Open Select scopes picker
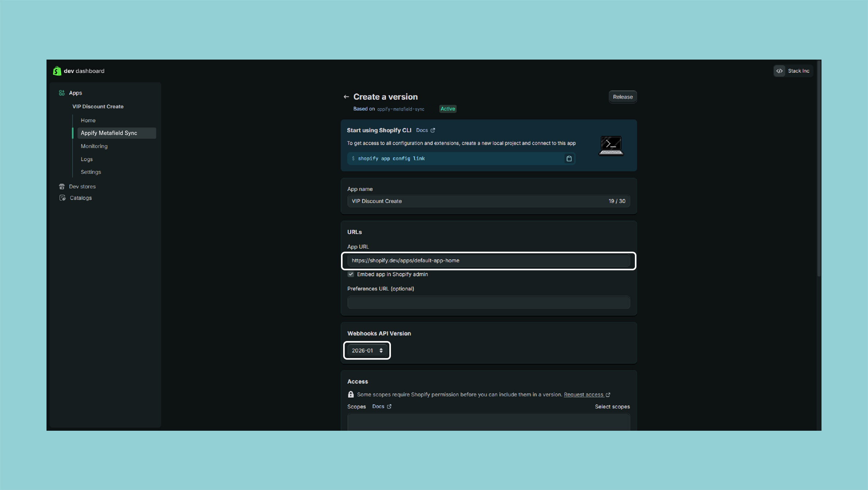Screen dimensions: 868x490 coord(612,406)
